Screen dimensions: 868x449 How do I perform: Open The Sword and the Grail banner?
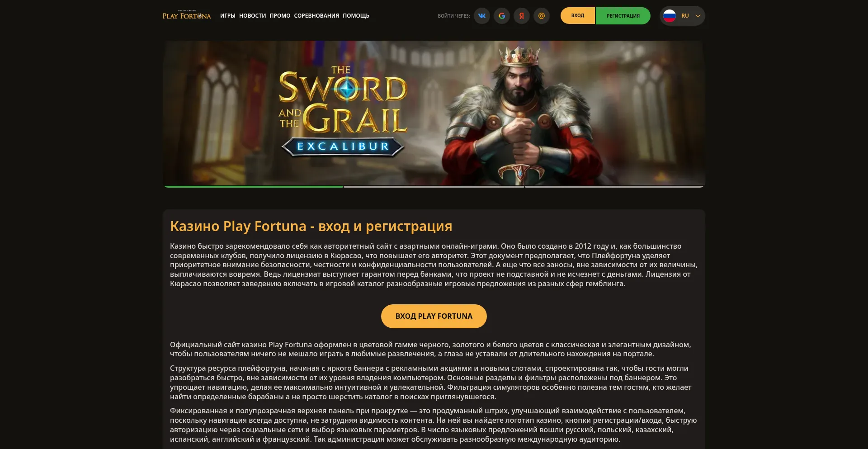434,113
